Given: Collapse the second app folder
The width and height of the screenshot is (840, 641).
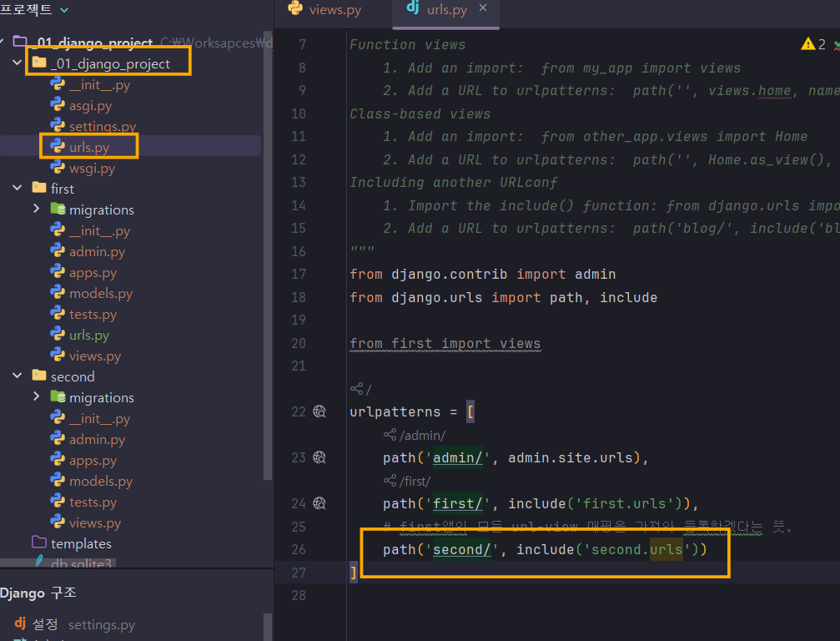Looking at the screenshot, I should click(17, 376).
